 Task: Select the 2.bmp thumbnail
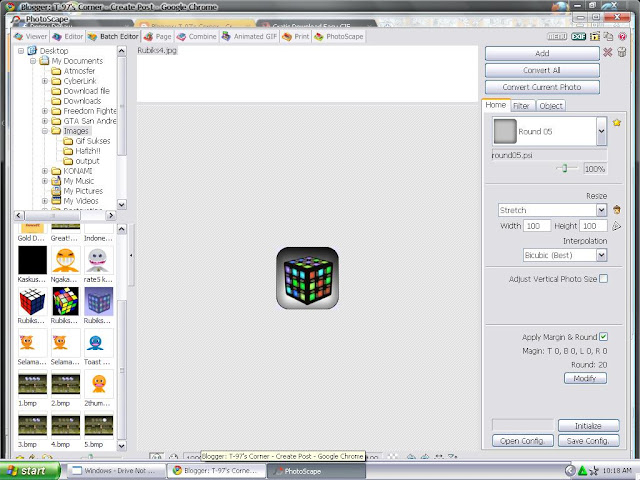click(x=65, y=384)
